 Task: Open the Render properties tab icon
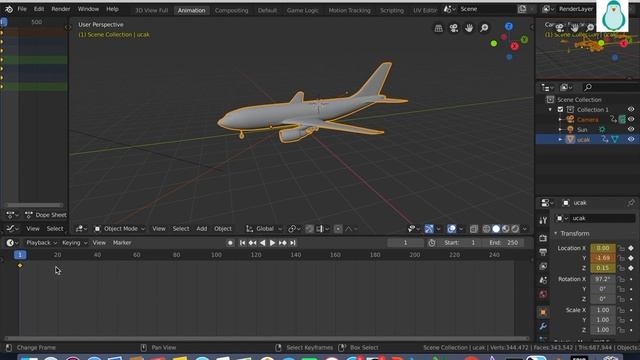coord(543,238)
